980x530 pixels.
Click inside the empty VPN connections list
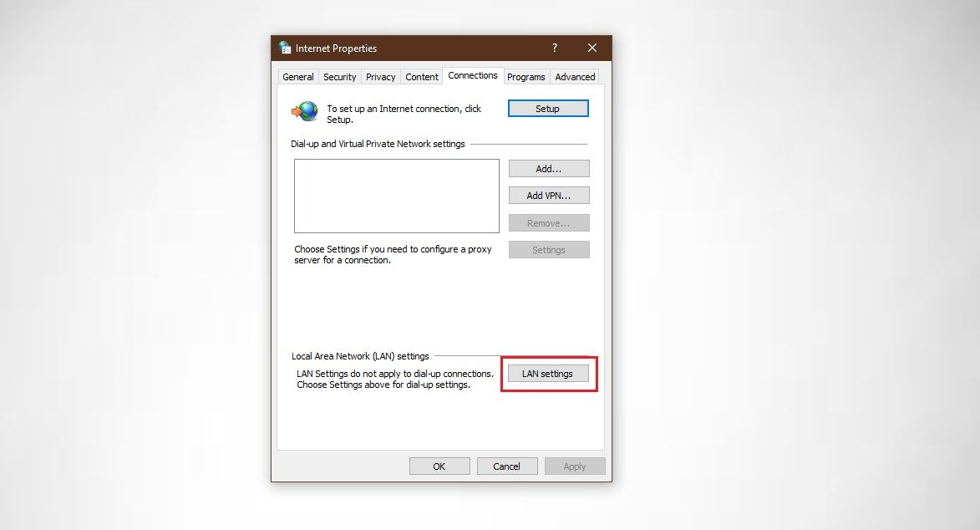click(x=396, y=196)
